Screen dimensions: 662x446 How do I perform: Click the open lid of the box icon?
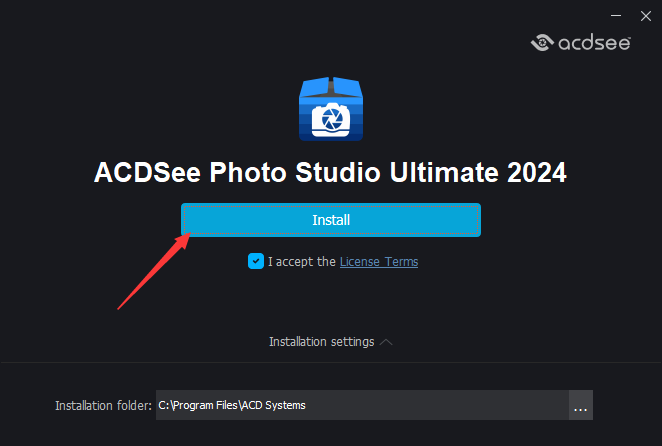pyautogui.click(x=331, y=87)
